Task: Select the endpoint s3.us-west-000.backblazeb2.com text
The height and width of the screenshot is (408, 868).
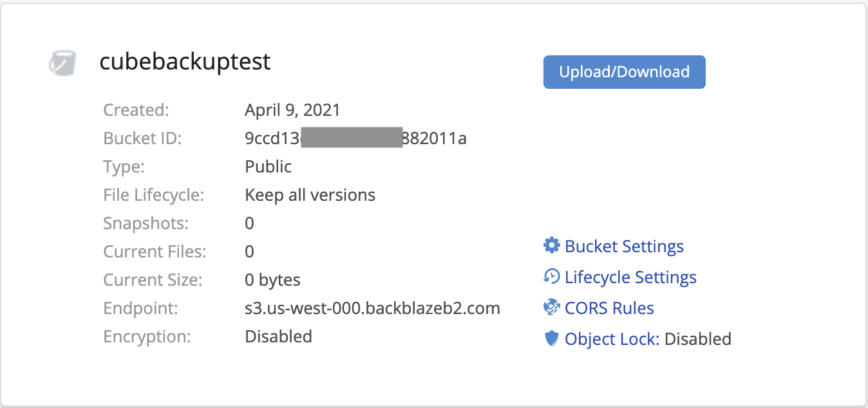Action: (372, 308)
